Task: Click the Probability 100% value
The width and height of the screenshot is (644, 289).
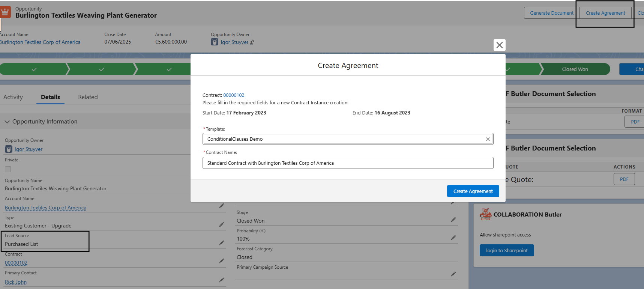Action: pyautogui.click(x=243, y=239)
